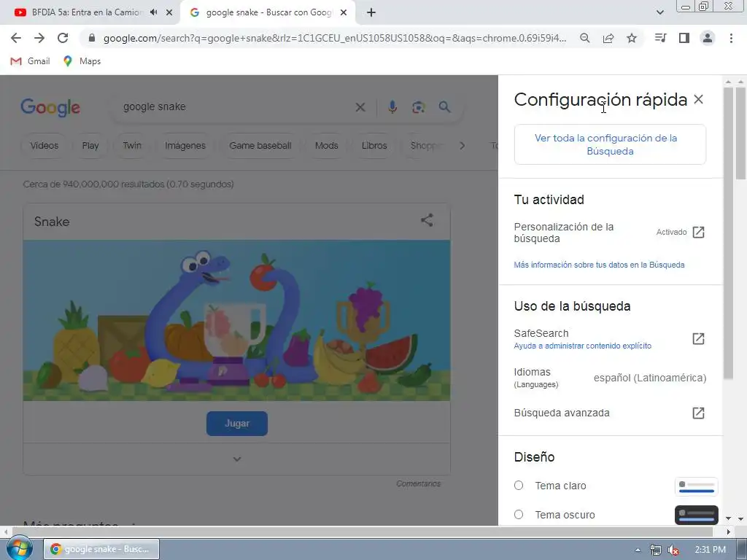Go back to the previous page
Viewport: 747px width, 560px height.
[x=16, y=38]
